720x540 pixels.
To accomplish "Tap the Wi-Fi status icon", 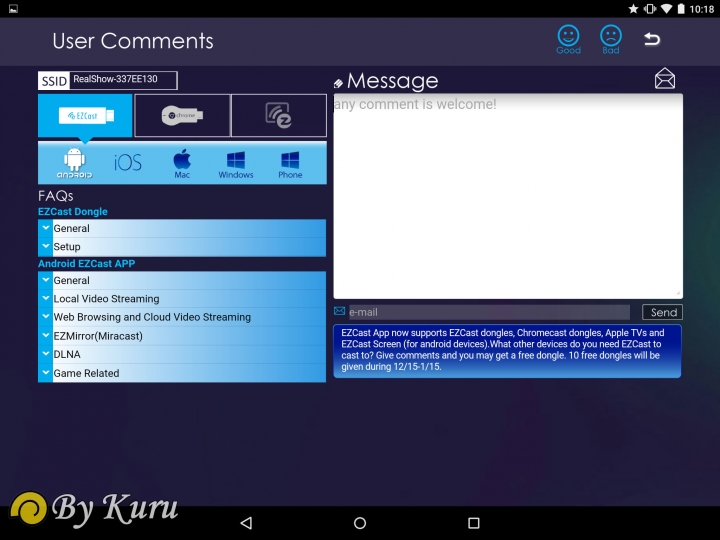I will [666, 9].
